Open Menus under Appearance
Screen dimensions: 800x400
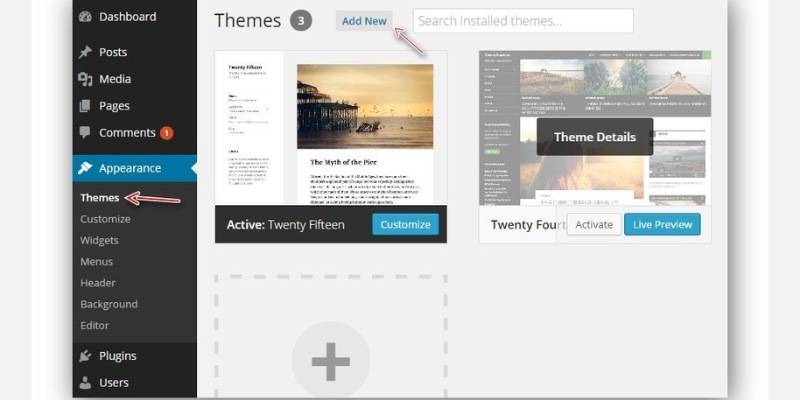tap(97, 261)
